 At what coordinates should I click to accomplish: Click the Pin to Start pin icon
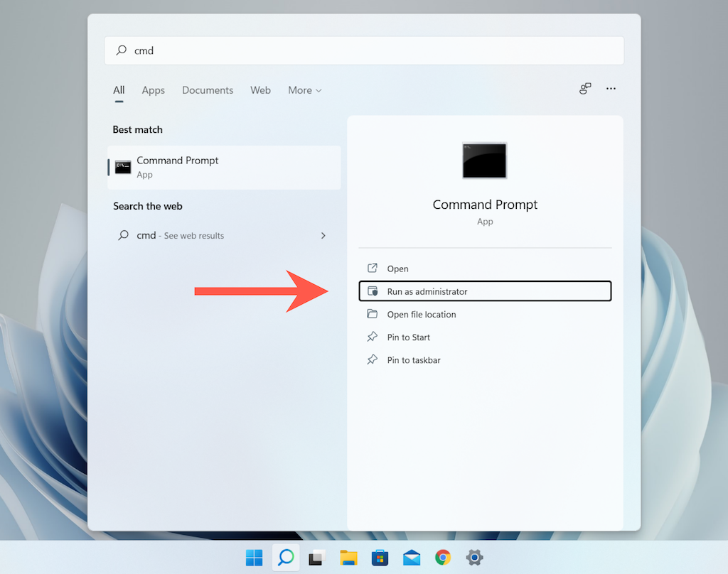pyautogui.click(x=373, y=337)
